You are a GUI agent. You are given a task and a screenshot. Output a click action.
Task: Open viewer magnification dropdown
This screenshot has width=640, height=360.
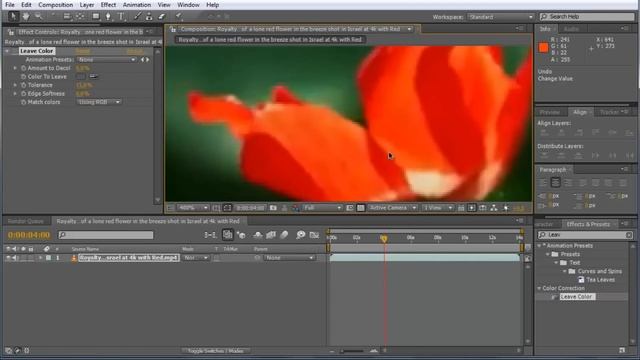pos(193,208)
